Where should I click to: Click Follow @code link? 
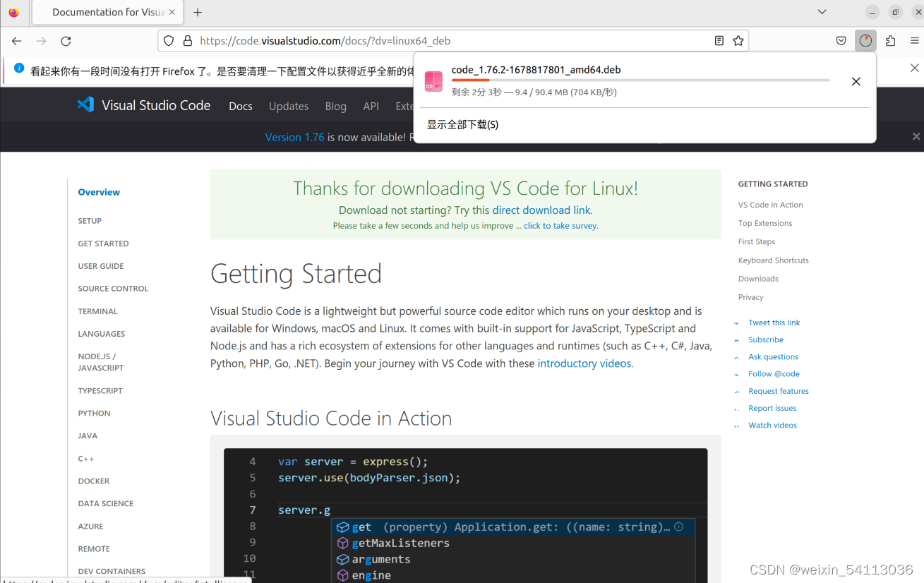[774, 373]
